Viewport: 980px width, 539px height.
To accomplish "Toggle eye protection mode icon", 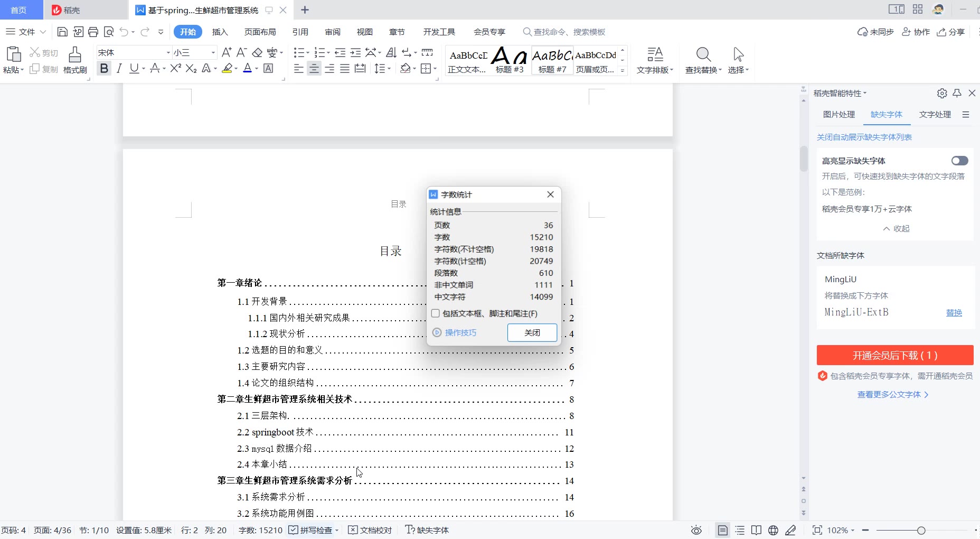I will coord(696,530).
